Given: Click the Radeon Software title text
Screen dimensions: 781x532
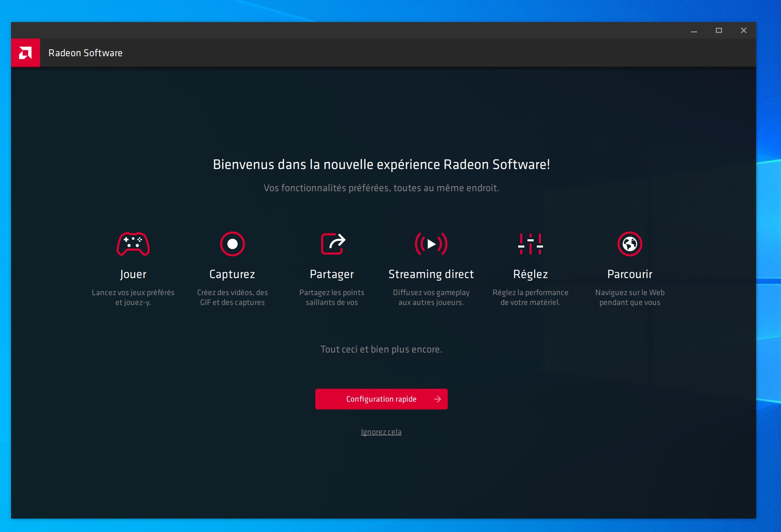Looking at the screenshot, I should (x=85, y=53).
